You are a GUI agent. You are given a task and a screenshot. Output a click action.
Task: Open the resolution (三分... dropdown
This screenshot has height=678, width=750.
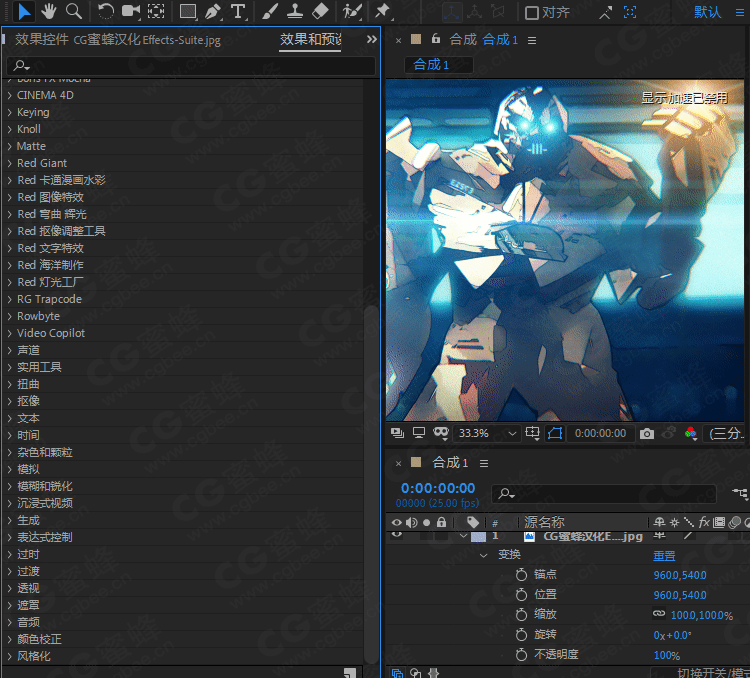726,433
